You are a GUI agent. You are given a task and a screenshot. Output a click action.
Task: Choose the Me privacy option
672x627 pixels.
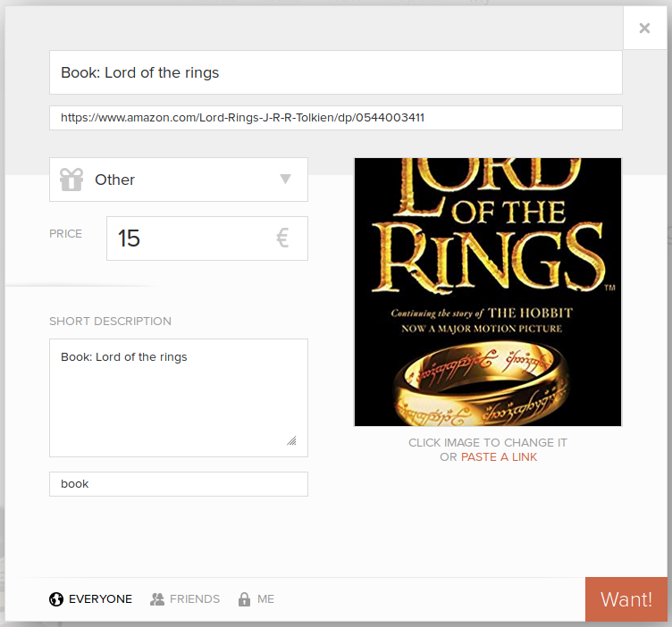(x=265, y=599)
